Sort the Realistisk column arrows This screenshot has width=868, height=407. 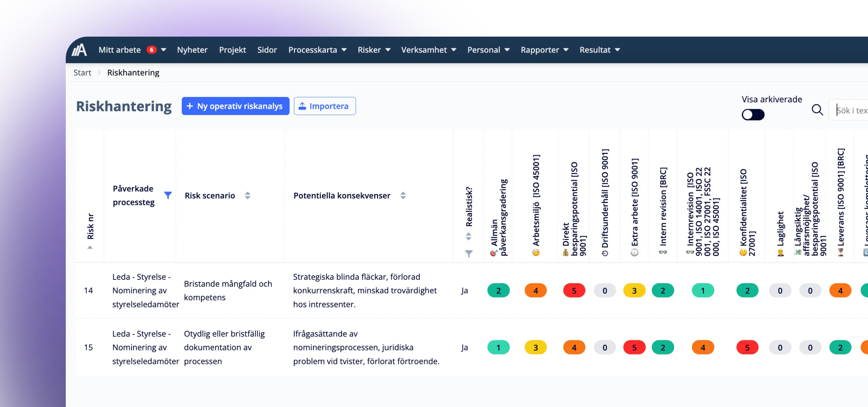[469, 236]
